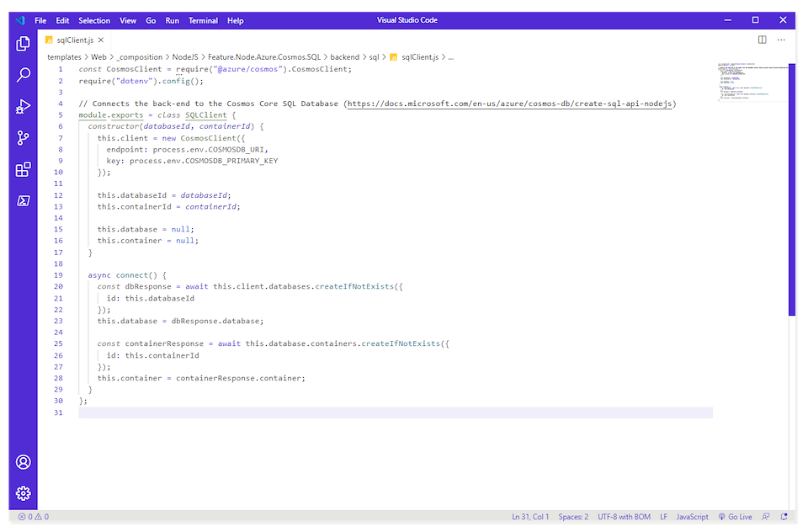Start Go Live server
The height and width of the screenshot is (532, 808).
point(736,517)
